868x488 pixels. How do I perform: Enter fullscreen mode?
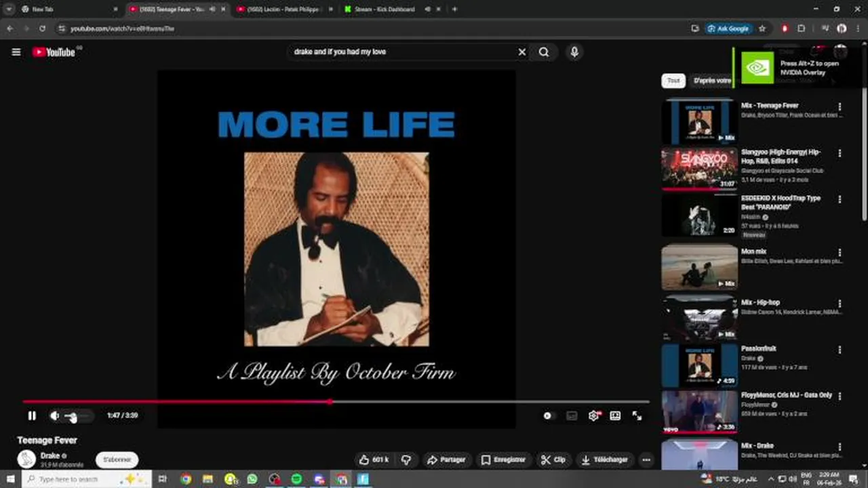click(637, 416)
